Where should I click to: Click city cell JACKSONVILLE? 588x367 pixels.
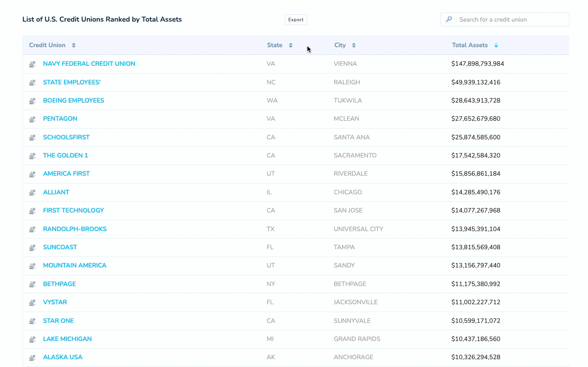[x=356, y=302]
